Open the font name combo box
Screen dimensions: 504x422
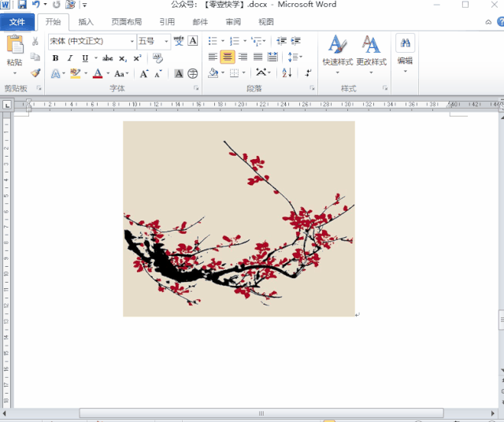(x=92, y=41)
